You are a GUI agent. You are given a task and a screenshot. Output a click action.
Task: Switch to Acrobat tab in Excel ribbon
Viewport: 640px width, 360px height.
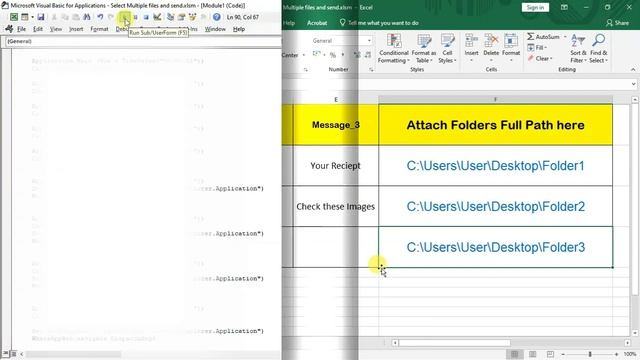coord(317,23)
